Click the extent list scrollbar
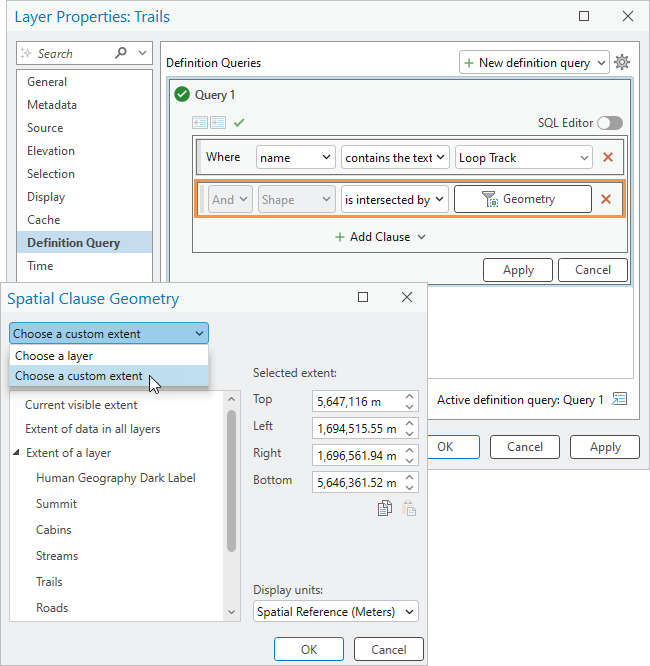The height and width of the screenshot is (666, 650). click(x=232, y=480)
